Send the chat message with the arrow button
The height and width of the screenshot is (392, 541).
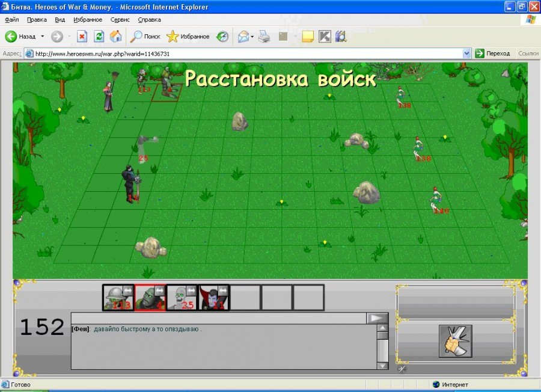point(377,318)
